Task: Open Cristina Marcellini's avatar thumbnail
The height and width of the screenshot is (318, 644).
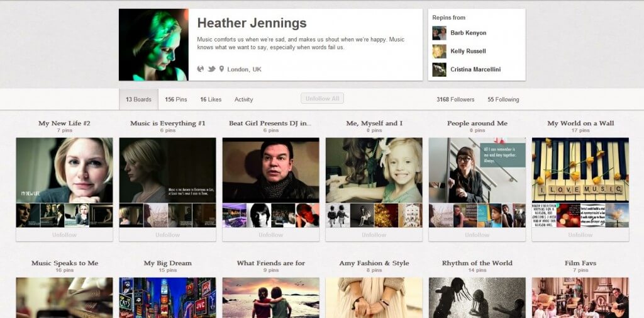Action: [439, 69]
